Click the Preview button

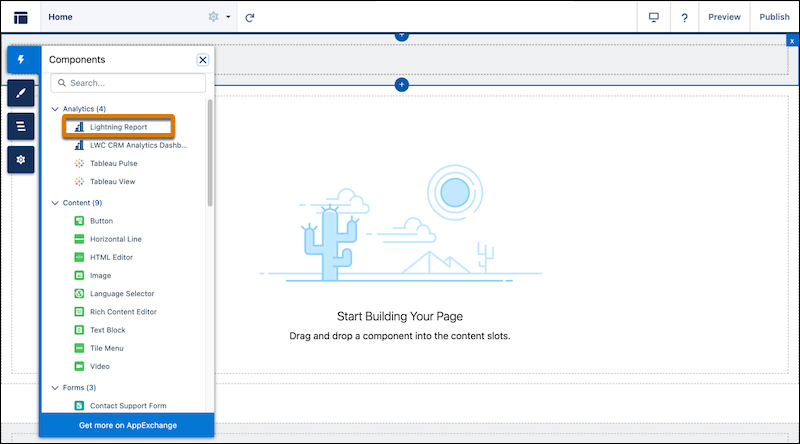(724, 17)
